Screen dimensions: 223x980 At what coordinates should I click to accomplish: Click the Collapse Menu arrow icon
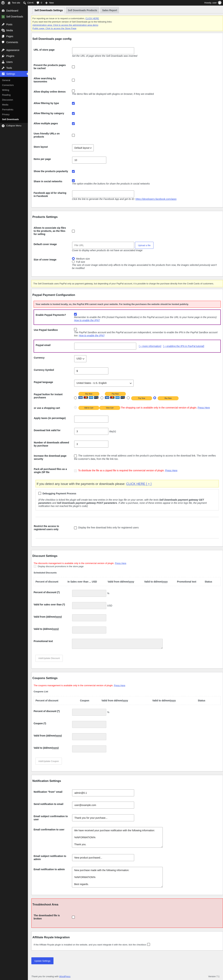(3, 126)
